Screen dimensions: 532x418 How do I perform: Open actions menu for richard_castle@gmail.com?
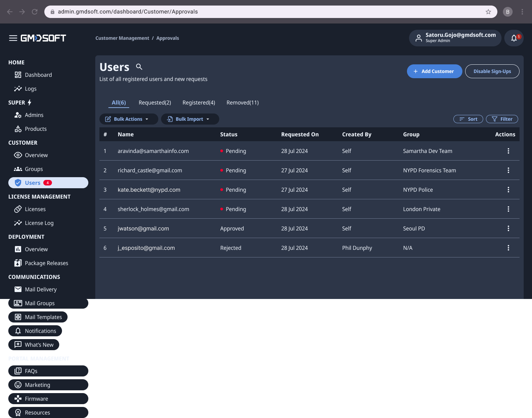508,170
